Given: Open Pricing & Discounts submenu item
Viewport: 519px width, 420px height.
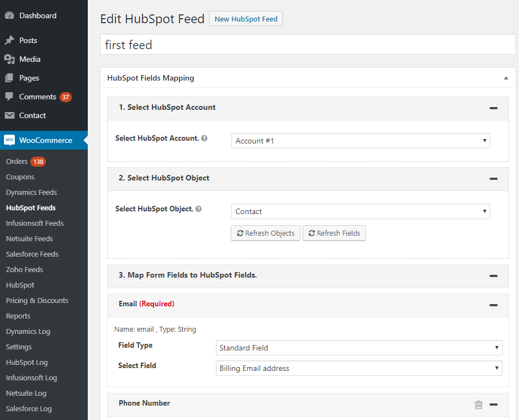Looking at the screenshot, I should 37,301.
